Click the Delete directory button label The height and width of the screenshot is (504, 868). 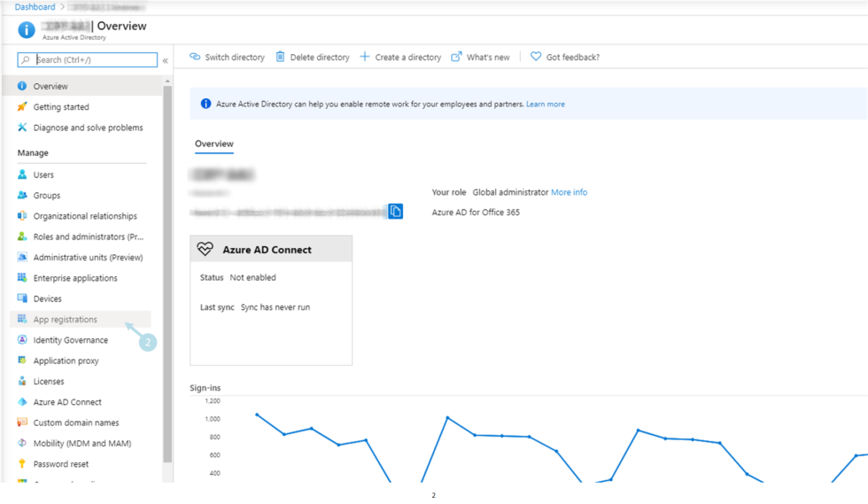320,57
